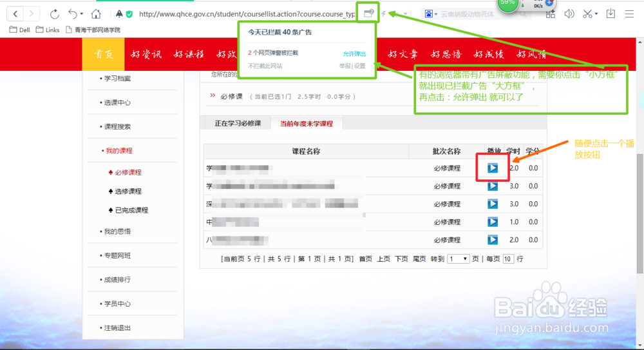Click 允许弹出 to allow popups
Screen dimensions: 644x350
coord(354,53)
